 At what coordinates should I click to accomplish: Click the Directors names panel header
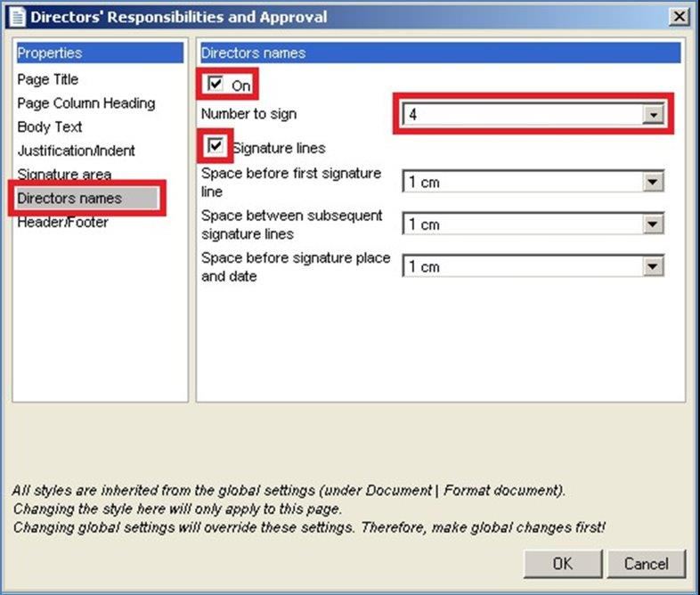(441, 53)
